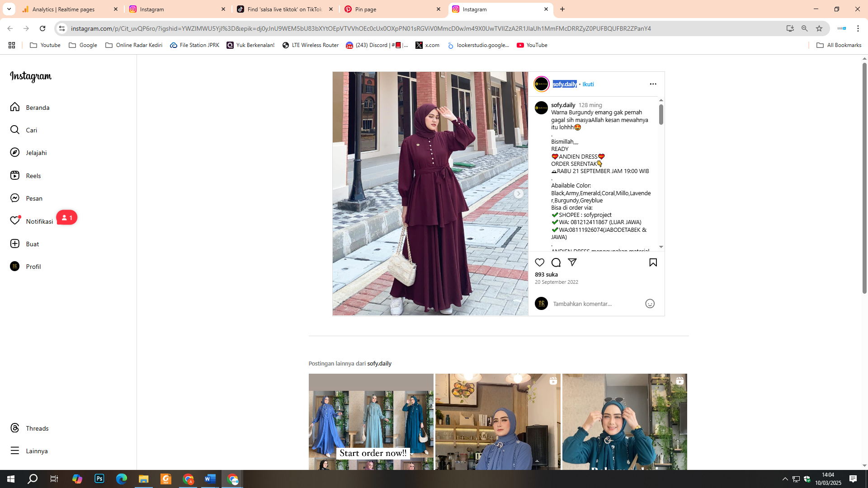Click the 20 September 2022 post date

[557, 282]
